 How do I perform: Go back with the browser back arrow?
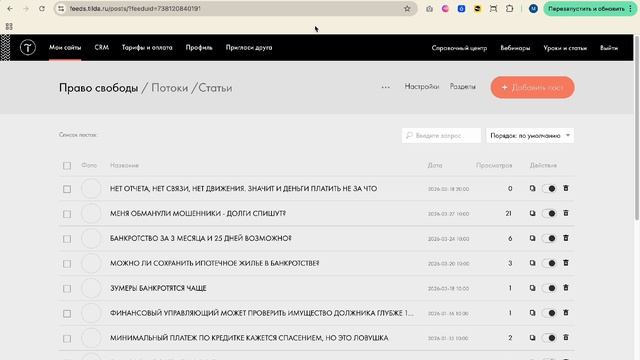[x=10, y=9]
